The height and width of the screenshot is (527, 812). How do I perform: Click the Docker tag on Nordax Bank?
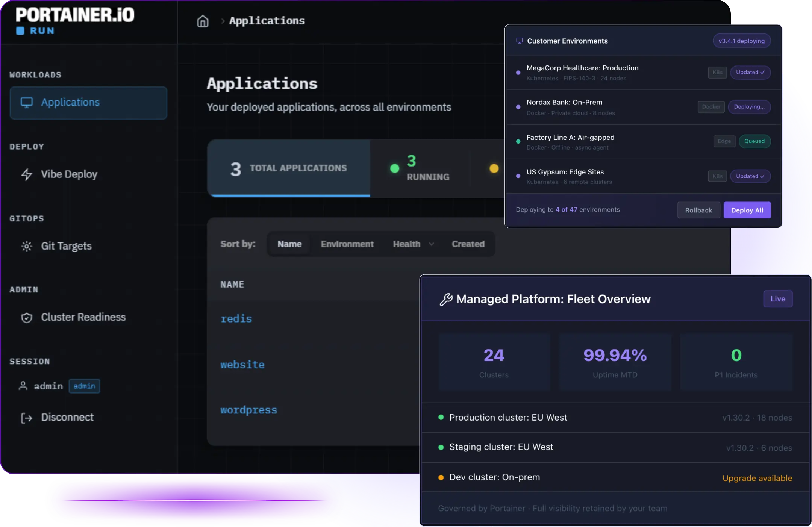(711, 107)
